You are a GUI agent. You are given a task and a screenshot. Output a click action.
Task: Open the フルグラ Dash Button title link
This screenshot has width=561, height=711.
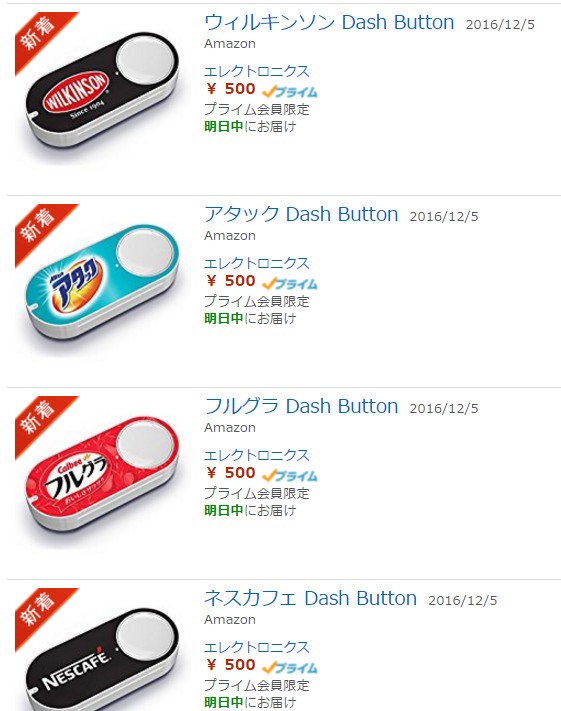click(x=301, y=406)
